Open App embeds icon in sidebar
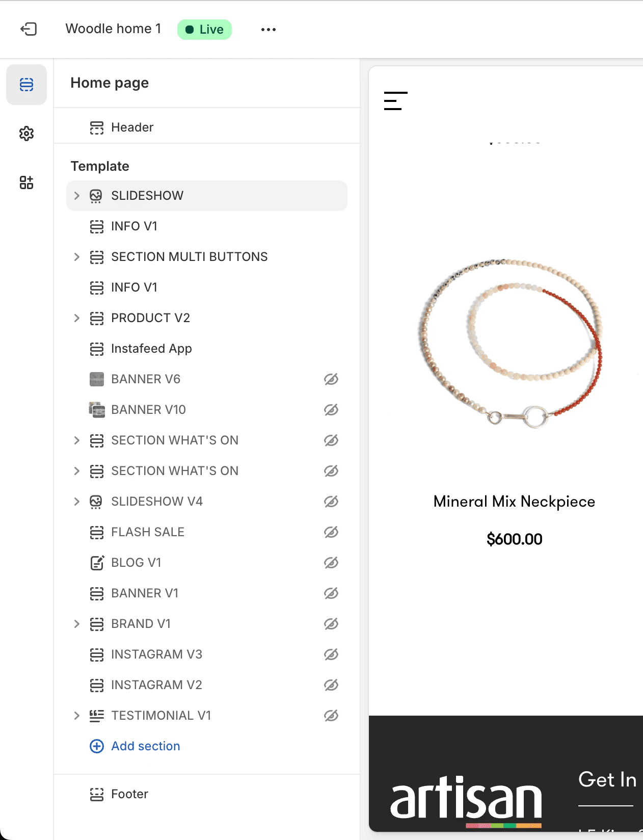643x840 pixels. point(26,182)
